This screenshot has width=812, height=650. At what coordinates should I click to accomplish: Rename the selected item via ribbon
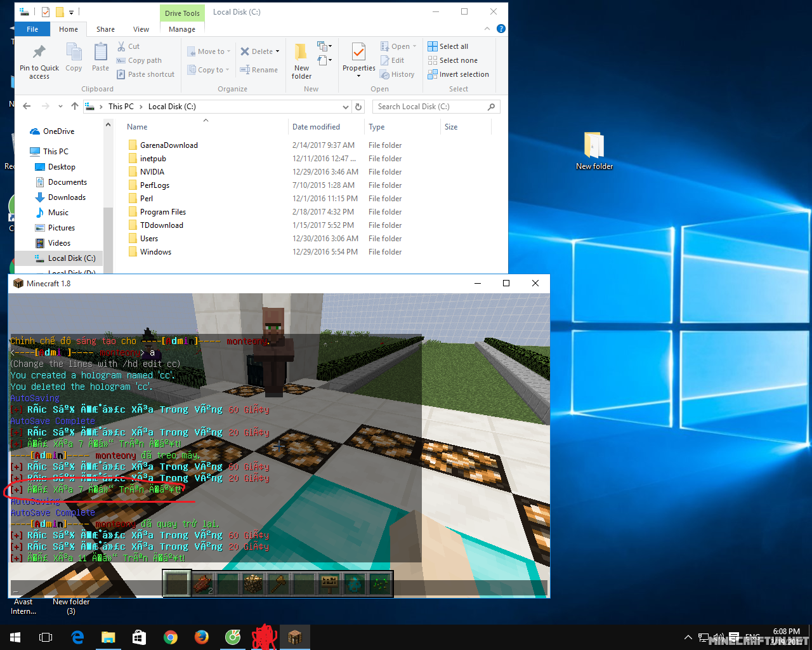point(259,70)
